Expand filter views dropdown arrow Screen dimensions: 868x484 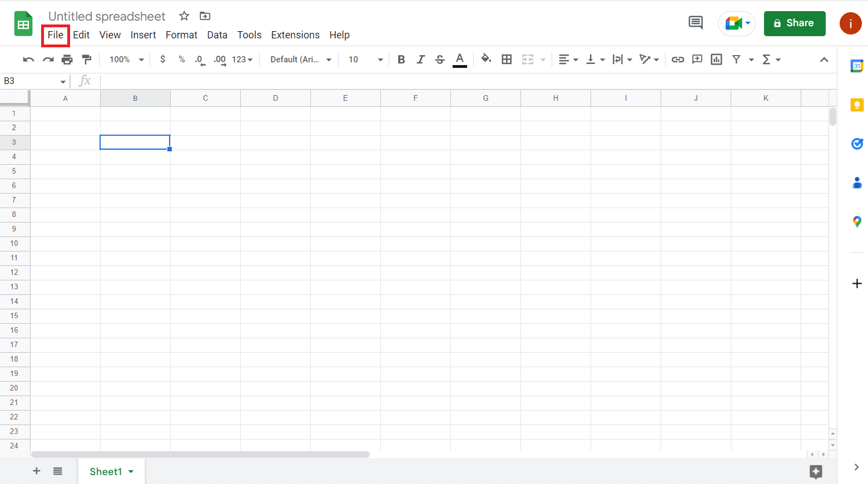[x=751, y=60]
